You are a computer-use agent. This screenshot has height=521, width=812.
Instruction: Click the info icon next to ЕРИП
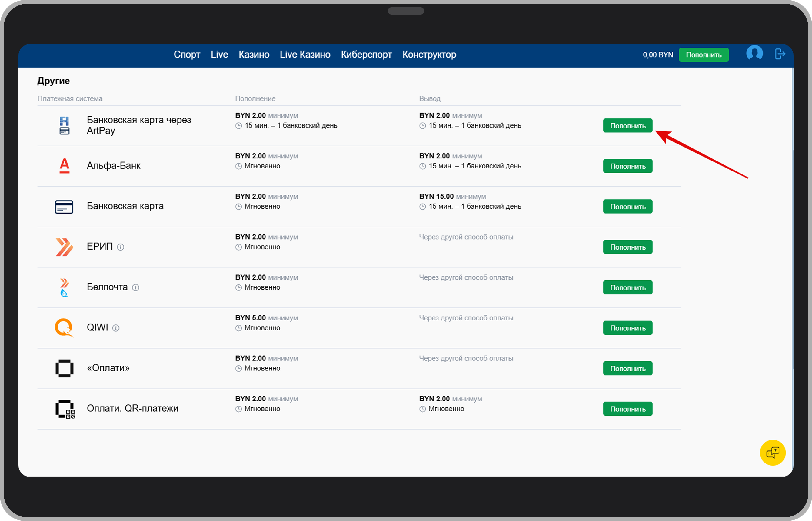coord(121,247)
